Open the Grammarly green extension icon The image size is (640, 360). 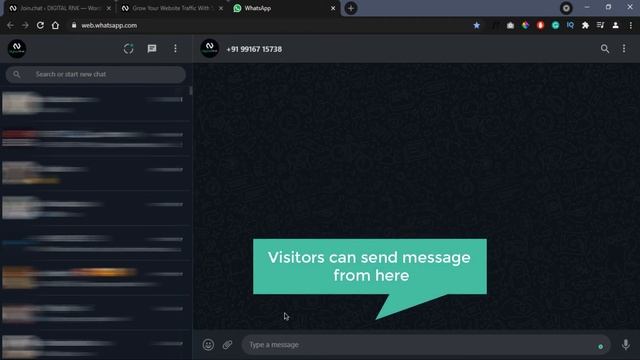(x=555, y=25)
